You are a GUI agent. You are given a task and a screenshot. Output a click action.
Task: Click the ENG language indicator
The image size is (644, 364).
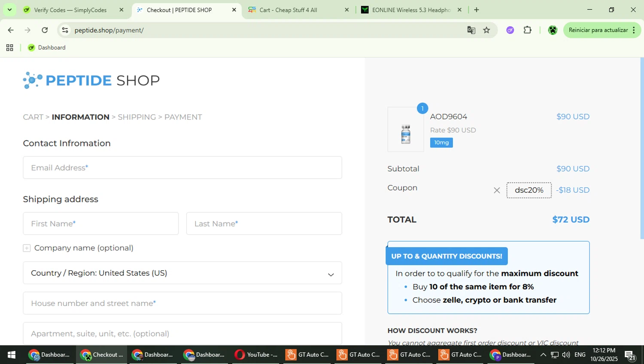[x=580, y=355]
